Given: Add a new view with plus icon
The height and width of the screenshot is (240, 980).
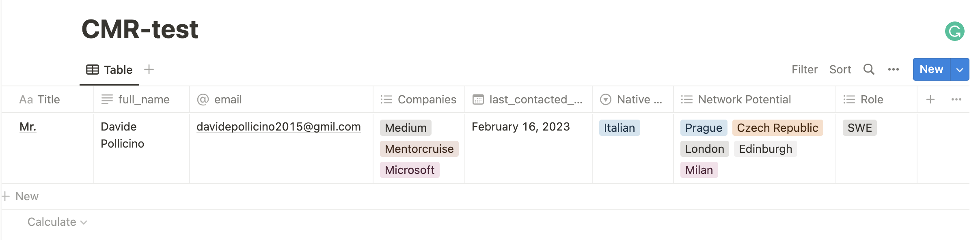Looking at the screenshot, I should pos(149,69).
